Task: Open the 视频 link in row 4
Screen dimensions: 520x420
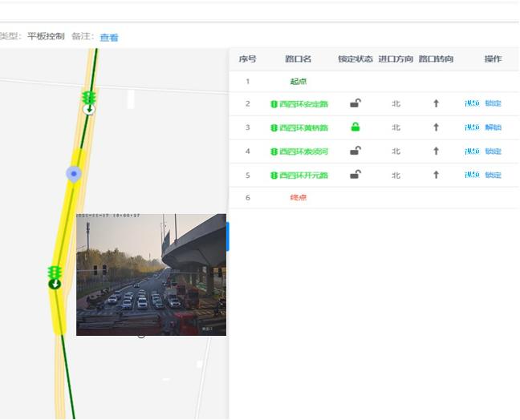Action: [x=472, y=151]
